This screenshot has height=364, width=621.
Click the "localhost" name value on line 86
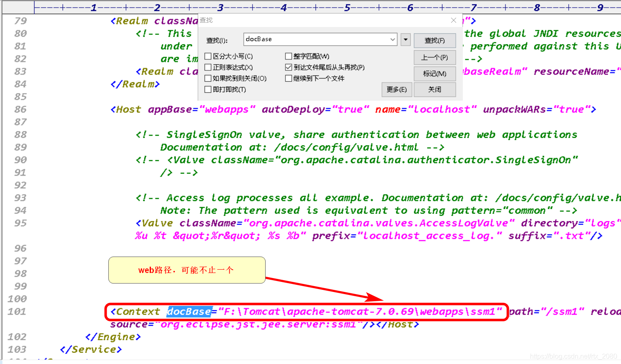pos(442,109)
